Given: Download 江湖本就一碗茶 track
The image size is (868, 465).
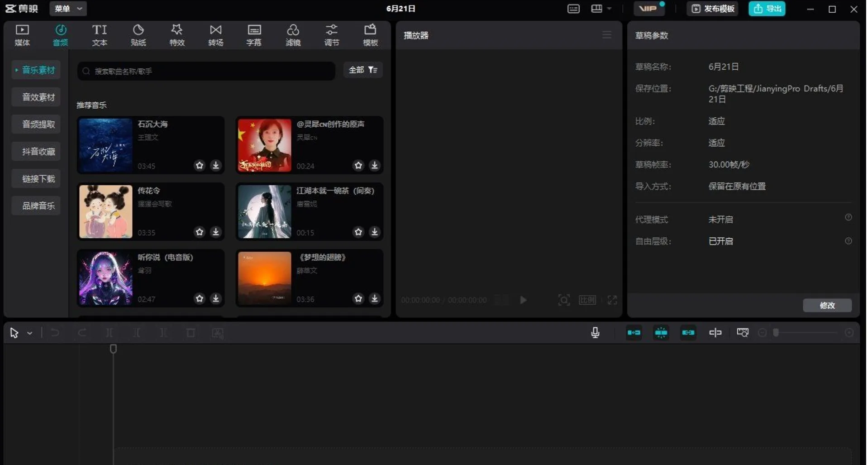Looking at the screenshot, I should point(375,232).
